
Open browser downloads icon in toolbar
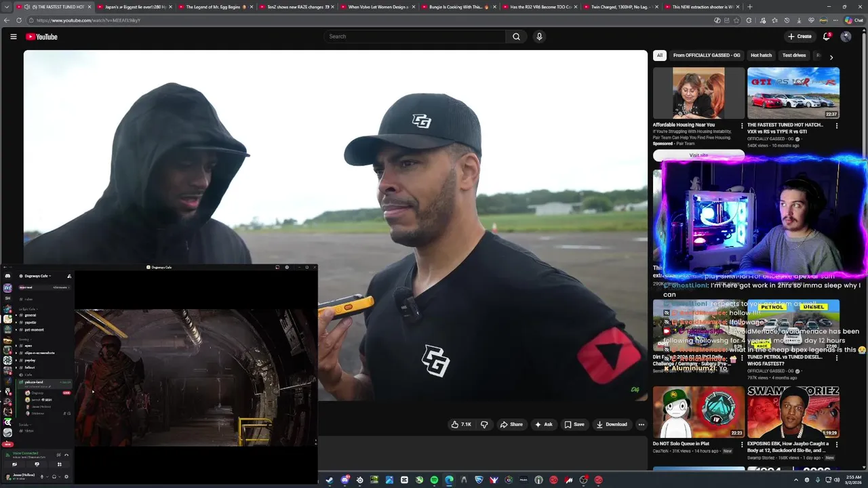799,20
